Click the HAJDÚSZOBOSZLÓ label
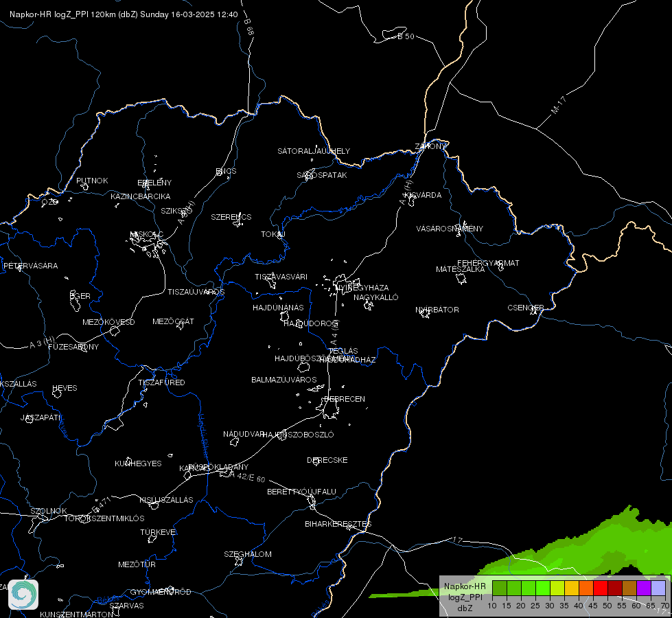This screenshot has width=672, height=618. coord(298,435)
